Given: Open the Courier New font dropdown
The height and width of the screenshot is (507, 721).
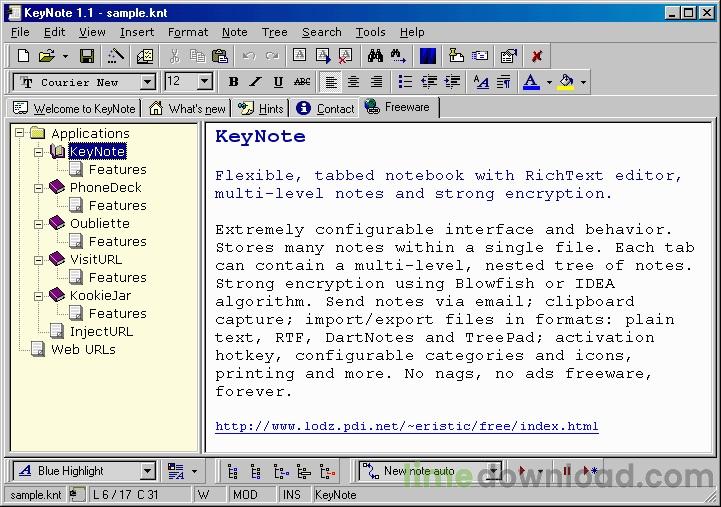Looking at the screenshot, I should tap(147, 82).
